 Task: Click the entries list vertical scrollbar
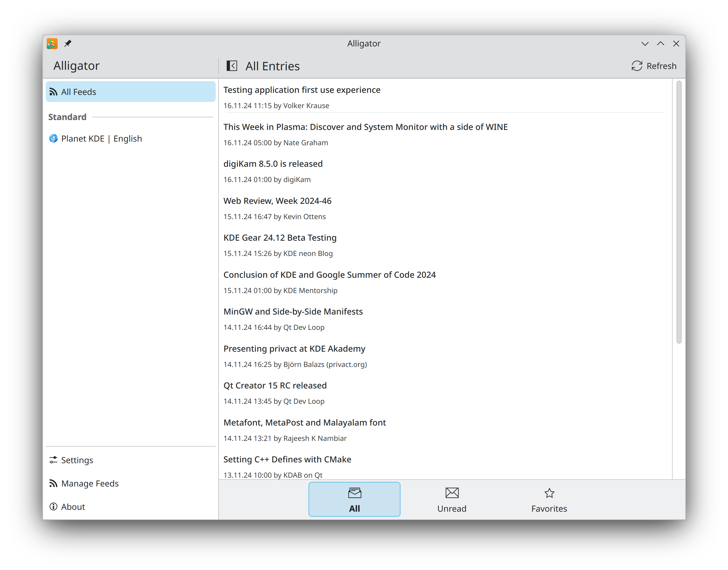tap(679, 212)
